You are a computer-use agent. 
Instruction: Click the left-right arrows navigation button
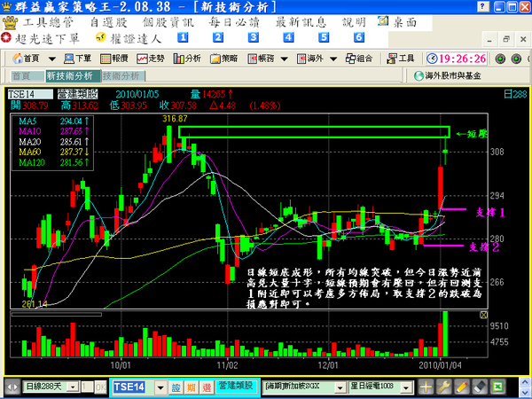[x=12, y=387]
